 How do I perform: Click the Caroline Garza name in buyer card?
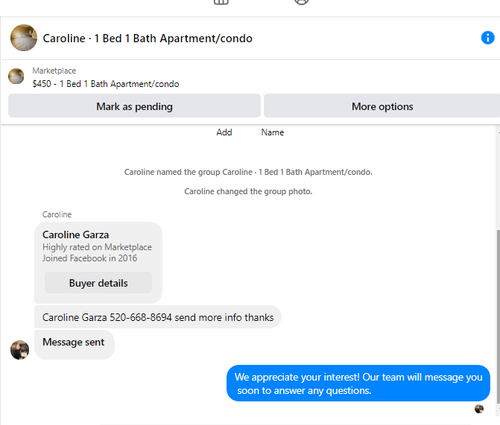76,235
